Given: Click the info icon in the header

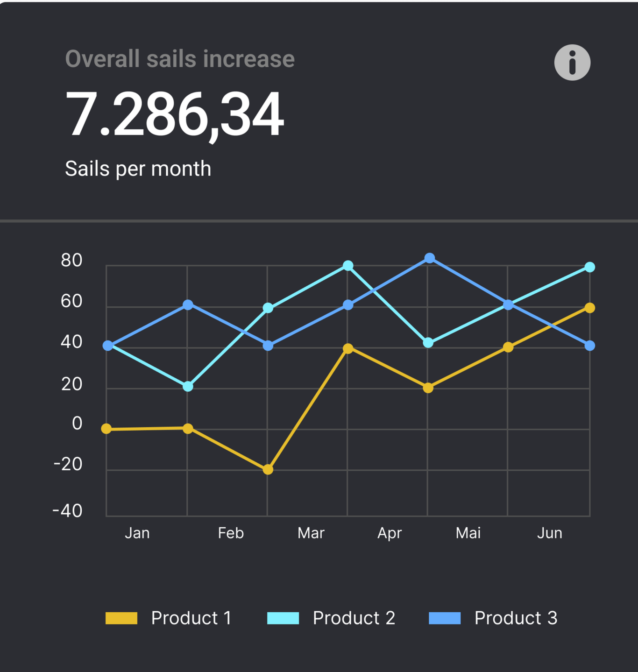Looking at the screenshot, I should point(572,63).
